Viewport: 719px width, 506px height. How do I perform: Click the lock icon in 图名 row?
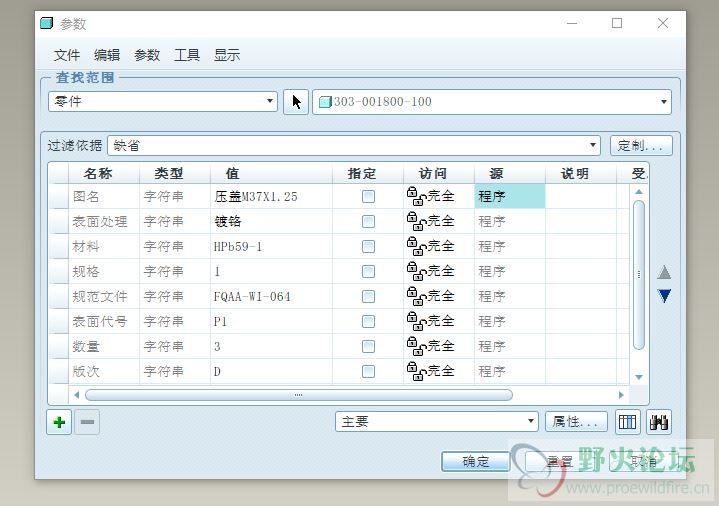[x=416, y=196]
